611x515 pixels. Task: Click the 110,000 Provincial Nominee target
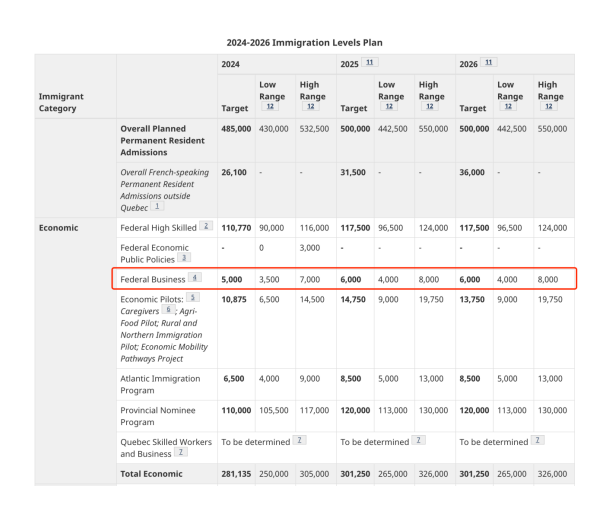click(236, 410)
